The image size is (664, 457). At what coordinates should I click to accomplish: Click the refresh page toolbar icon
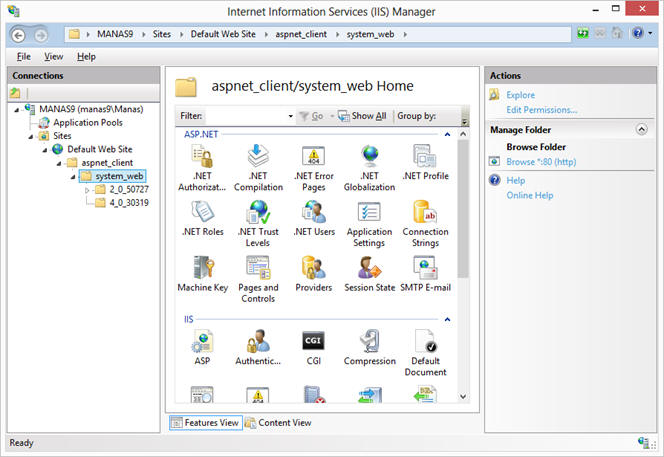[583, 33]
